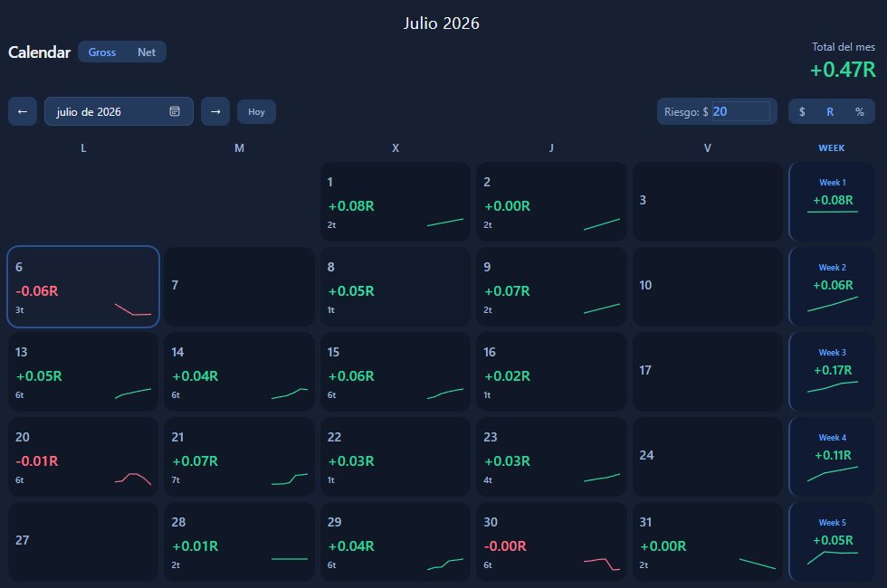Select empty day 17 cell
887x588 pixels.
708,372
